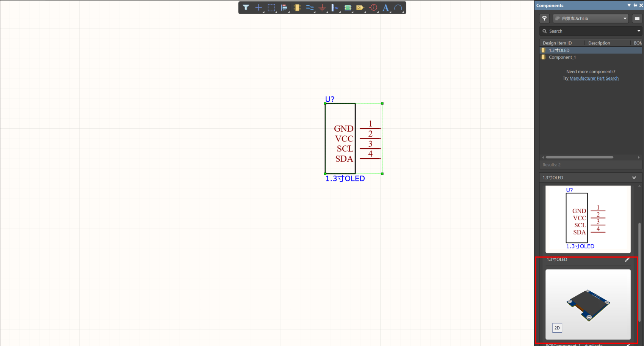644x346 pixels.
Task: Activate the Move objects tool
Action: (x=259, y=8)
